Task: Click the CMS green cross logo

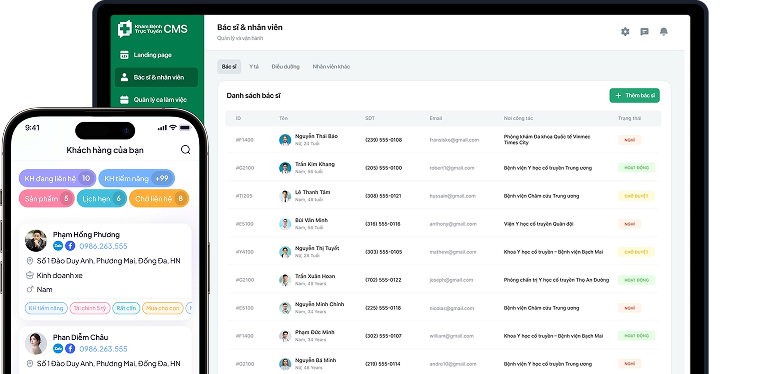Action: pyautogui.click(x=125, y=29)
